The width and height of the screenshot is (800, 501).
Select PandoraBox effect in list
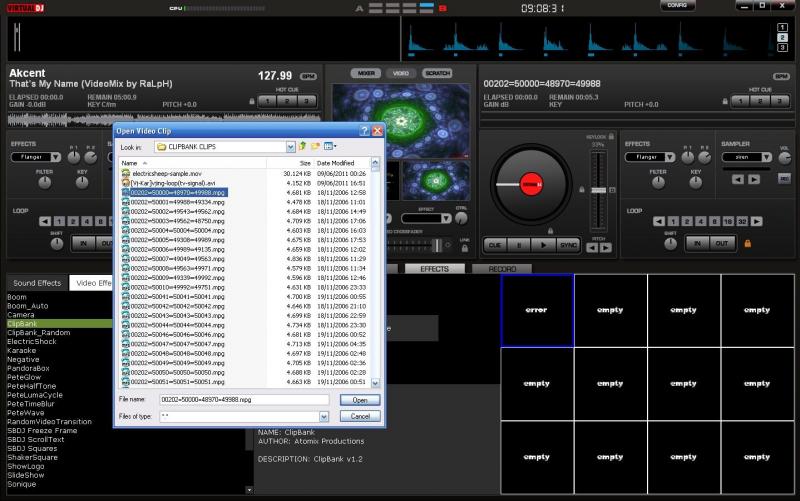click(x=28, y=368)
